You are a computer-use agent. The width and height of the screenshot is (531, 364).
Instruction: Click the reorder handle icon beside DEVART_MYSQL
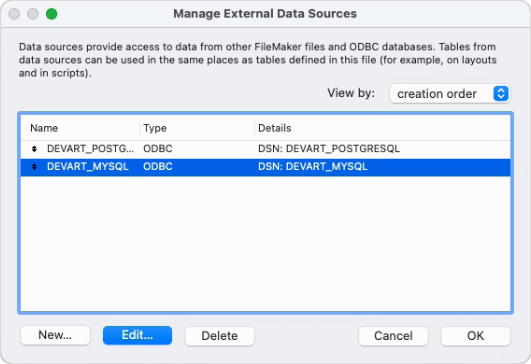click(34, 167)
